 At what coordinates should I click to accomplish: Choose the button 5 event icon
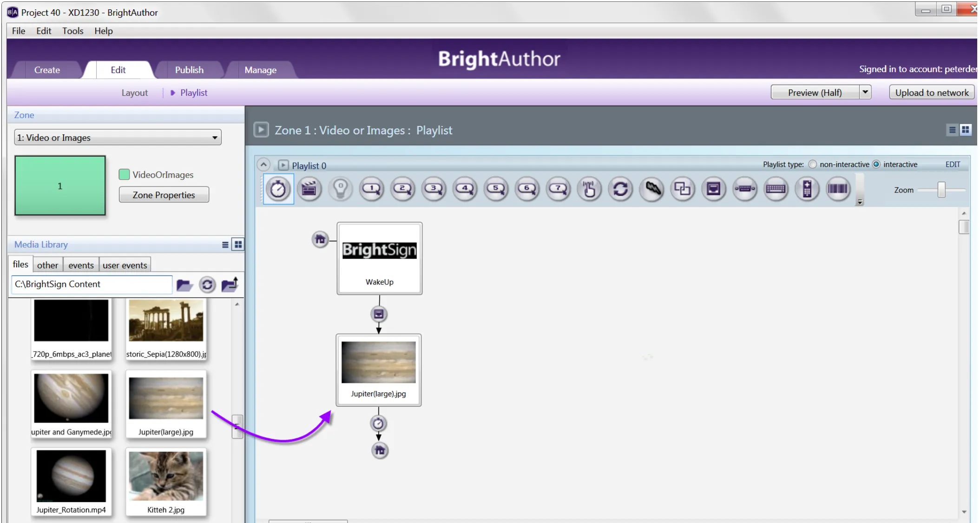pyautogui.click(x=496, y=189)
